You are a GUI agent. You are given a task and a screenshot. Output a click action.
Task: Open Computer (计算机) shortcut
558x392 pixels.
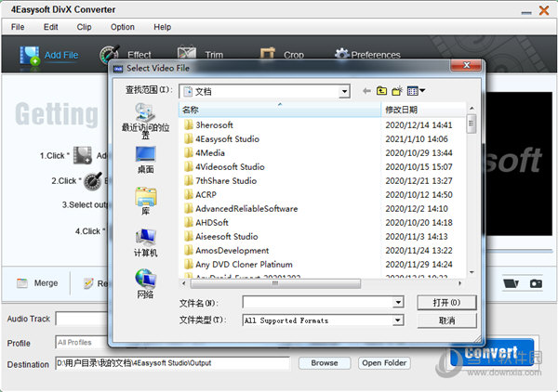tap(145, 243)
